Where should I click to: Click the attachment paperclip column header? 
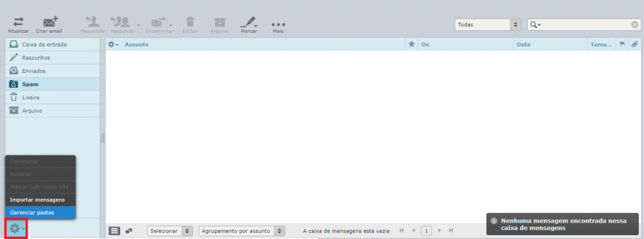pos(635,45)
